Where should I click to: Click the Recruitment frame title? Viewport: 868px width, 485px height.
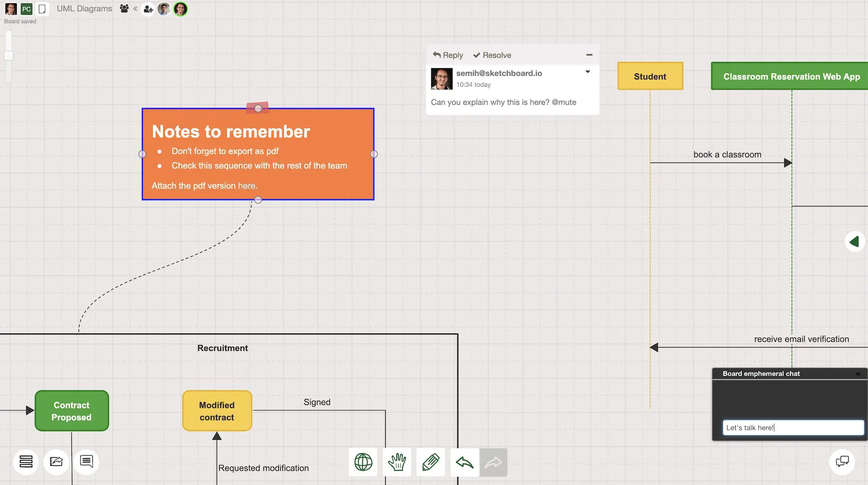pyautogui.click(x=222, y=348)
